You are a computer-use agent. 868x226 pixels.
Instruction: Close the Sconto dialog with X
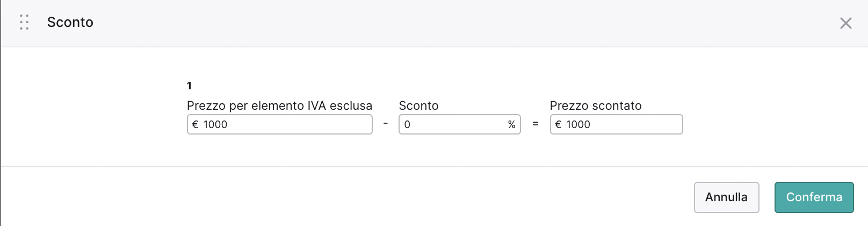tap(846, 23)
